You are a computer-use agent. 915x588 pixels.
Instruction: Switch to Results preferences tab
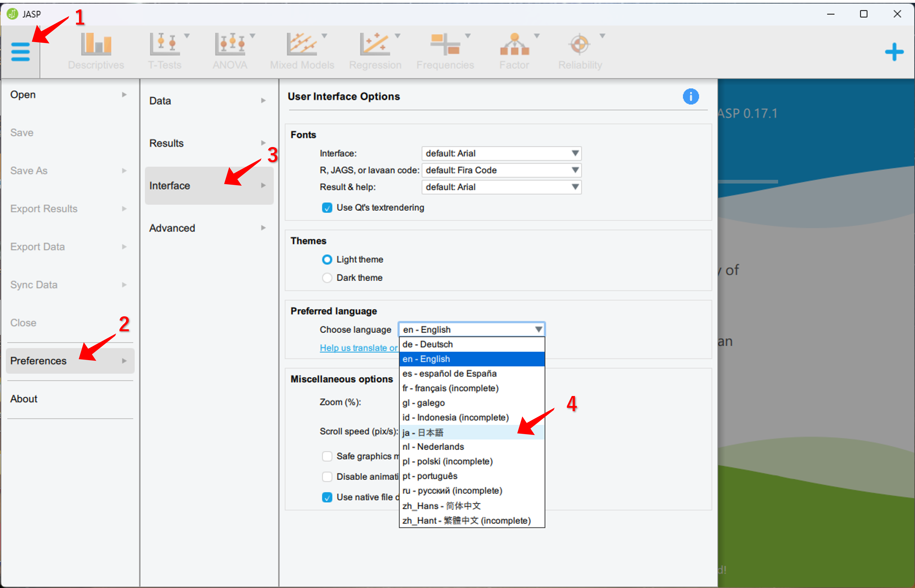(x=209, y=143)
